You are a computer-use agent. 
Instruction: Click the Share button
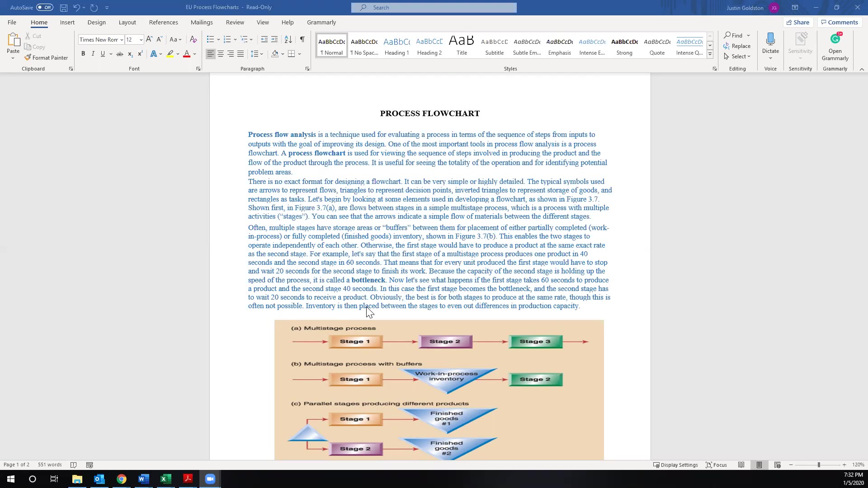pos(798,22)
